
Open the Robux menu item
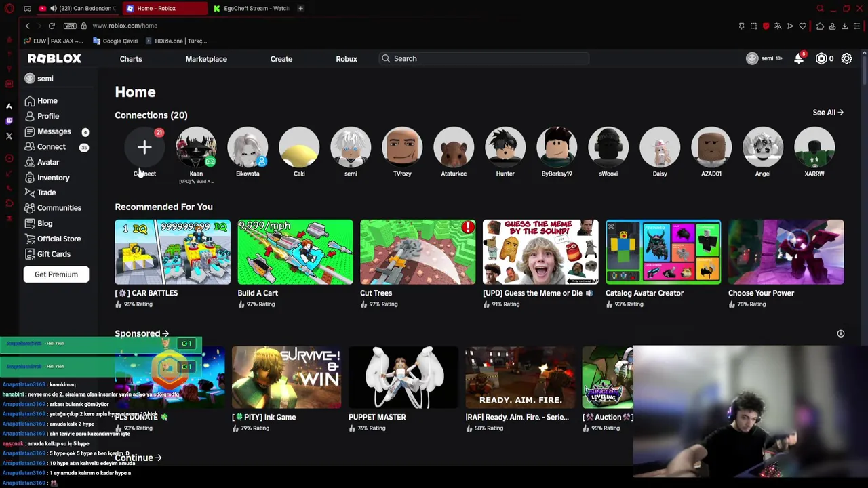coord(347,59)
